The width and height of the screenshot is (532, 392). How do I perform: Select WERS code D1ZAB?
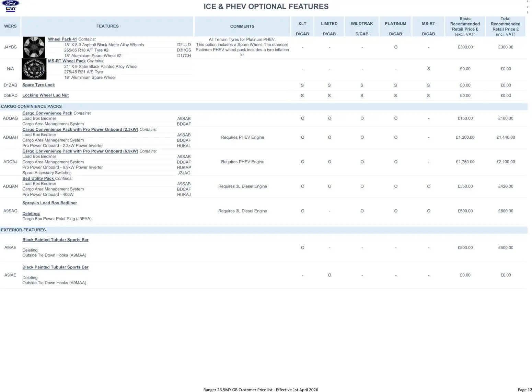coord(10,85)
